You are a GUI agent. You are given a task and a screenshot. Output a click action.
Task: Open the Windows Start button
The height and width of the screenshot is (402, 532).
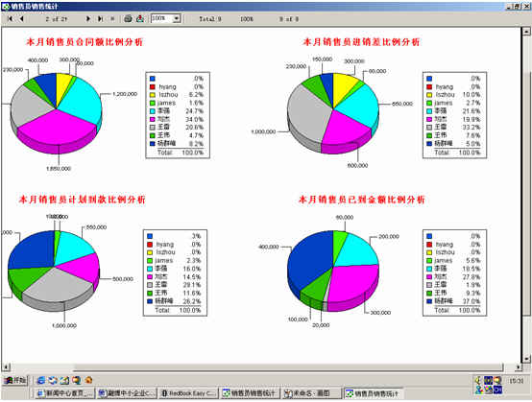point(15,380)
